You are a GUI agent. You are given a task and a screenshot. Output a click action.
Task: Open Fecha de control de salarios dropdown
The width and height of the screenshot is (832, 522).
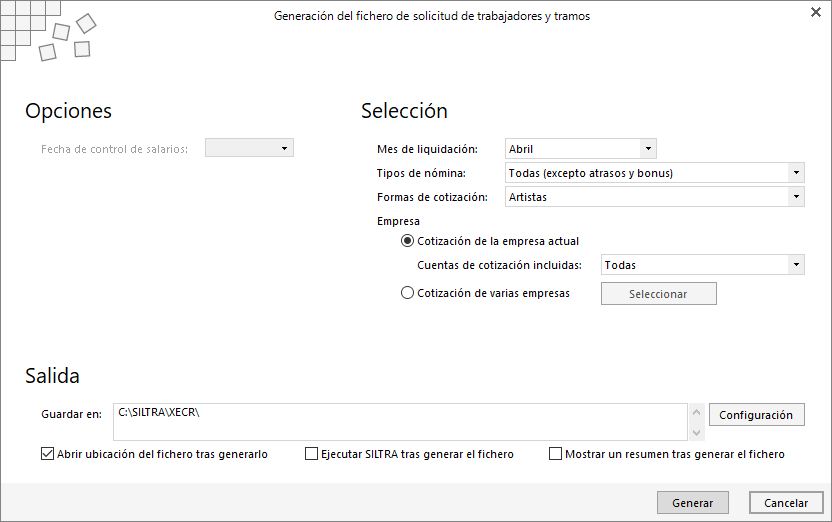pos(249,148)
